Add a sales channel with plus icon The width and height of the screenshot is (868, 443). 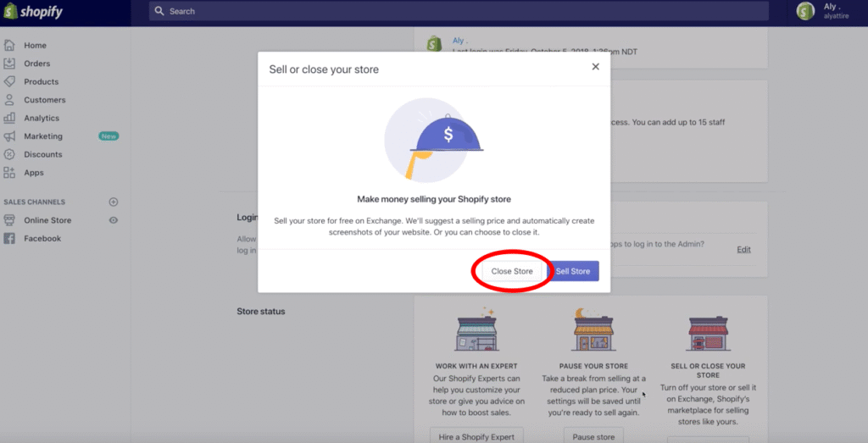click(114, 202)
